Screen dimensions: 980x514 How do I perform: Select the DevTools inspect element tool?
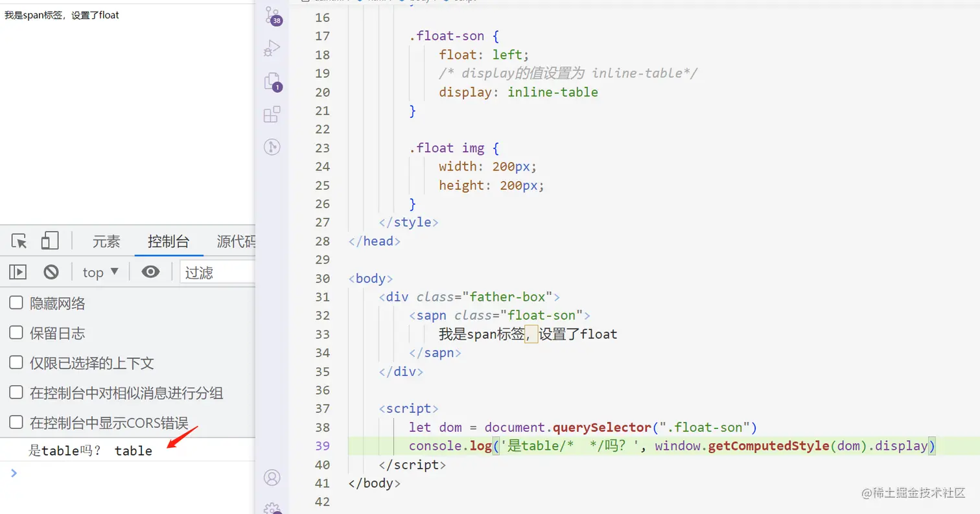point(19,242)
